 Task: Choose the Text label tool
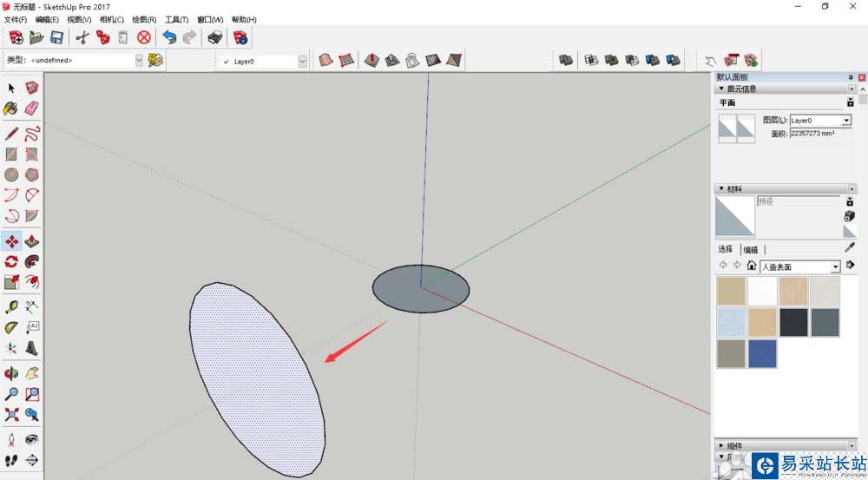tap(32, 328)
